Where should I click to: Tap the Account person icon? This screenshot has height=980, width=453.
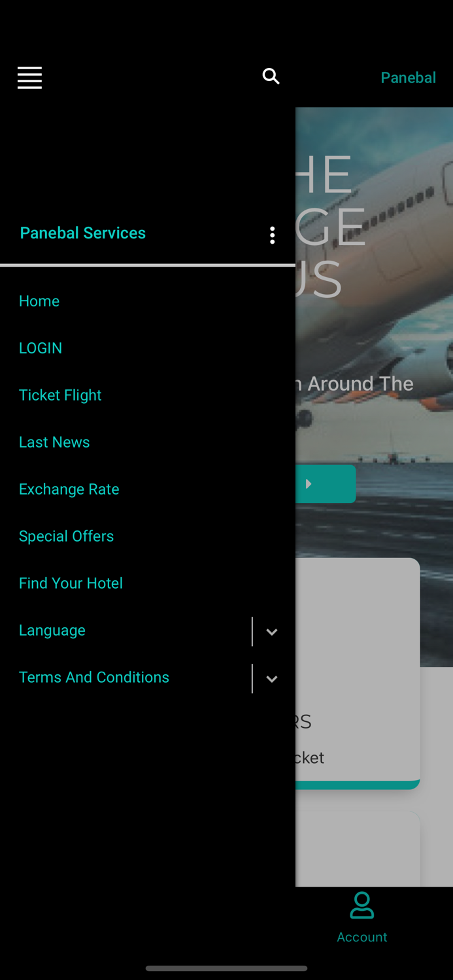tap(361, 906)
